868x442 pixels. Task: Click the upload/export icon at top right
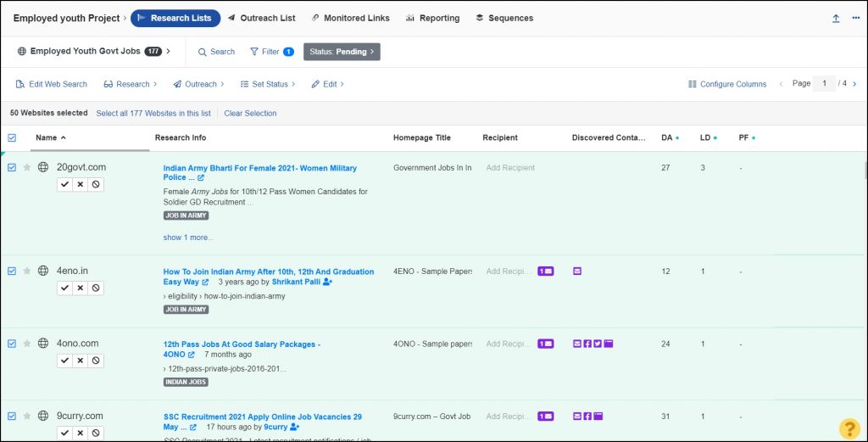(836, 19)
